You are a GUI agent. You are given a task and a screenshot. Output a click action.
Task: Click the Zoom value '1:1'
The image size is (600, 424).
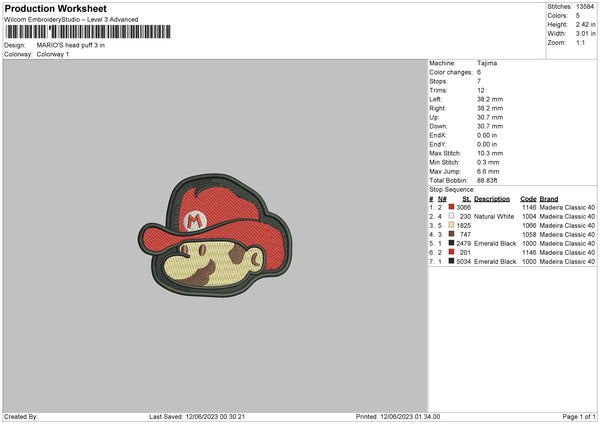pyautogui.click(x=580, y=43)
